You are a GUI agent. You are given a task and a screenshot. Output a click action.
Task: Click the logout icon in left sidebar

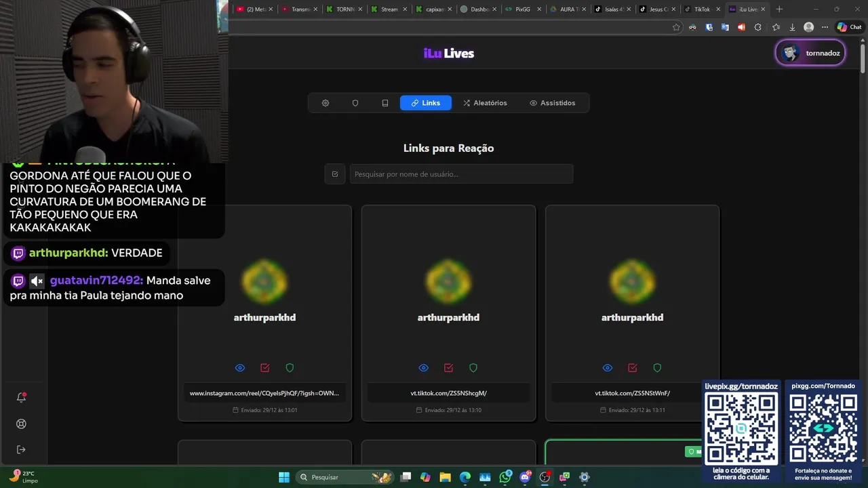coord(21,449)
